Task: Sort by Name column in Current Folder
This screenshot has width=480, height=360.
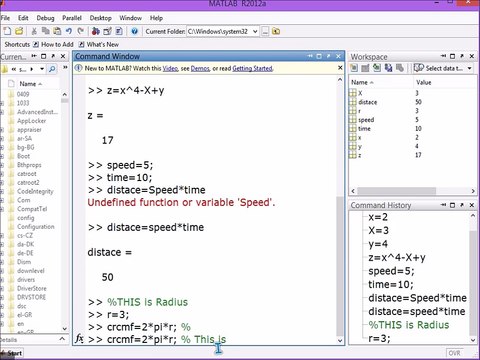Action: [31, 84]
